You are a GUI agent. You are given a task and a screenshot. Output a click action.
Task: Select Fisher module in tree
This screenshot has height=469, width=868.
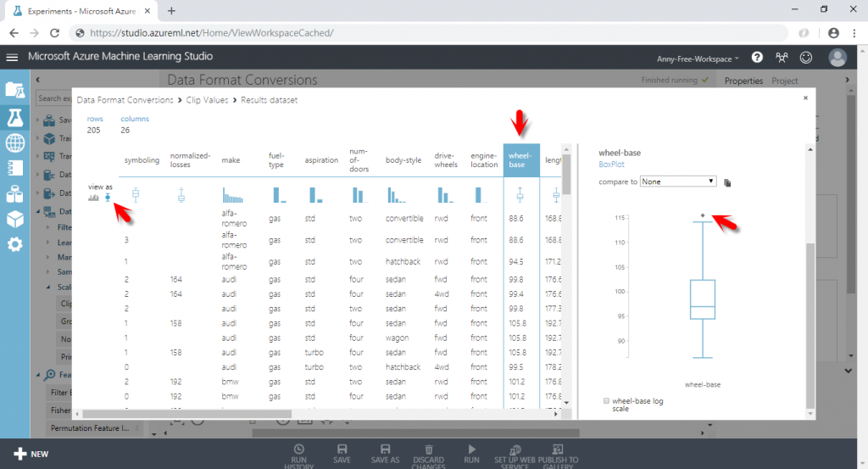click(x=60, y=410)
